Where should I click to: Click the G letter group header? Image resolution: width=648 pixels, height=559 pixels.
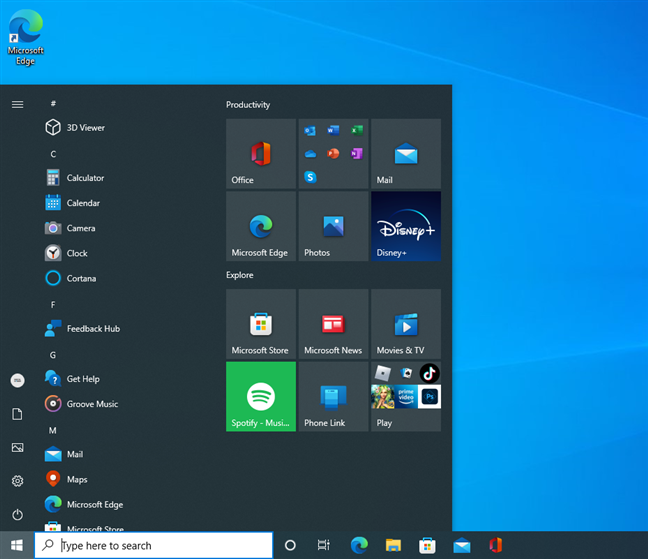pos(53,355)
